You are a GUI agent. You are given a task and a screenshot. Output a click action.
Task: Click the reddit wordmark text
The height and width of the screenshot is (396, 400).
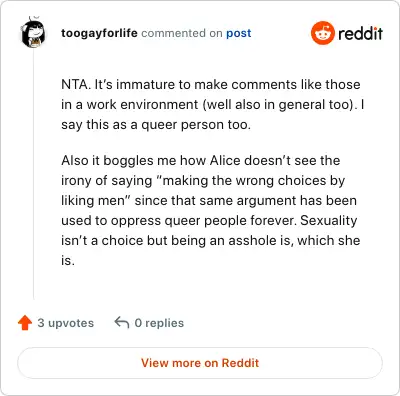point(360,33)
